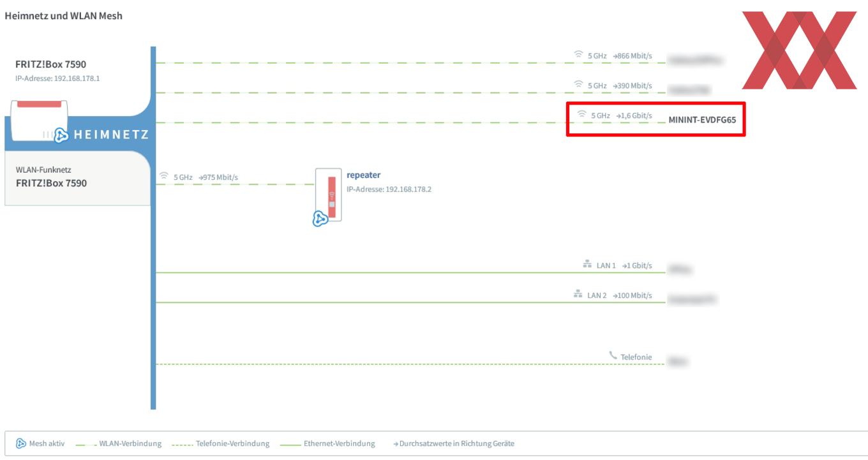
Task: Click the WLAN-Verbindung legend entry
Action: tap(118, 443)
